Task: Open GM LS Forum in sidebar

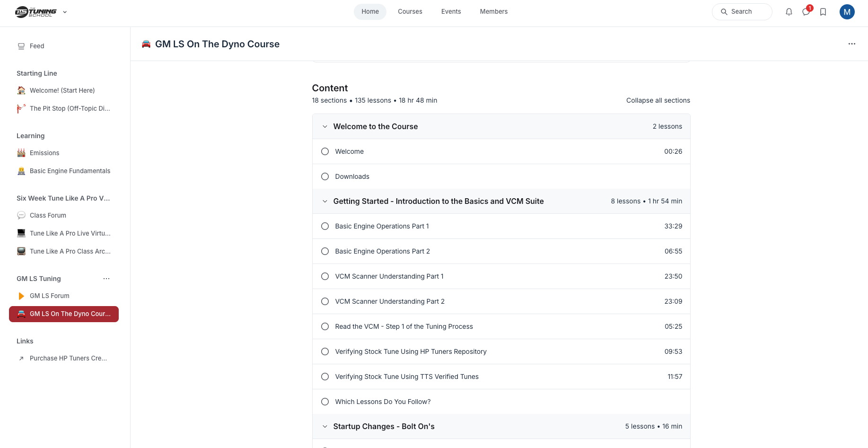Action: pyautogui.click(x=50, y=296)
